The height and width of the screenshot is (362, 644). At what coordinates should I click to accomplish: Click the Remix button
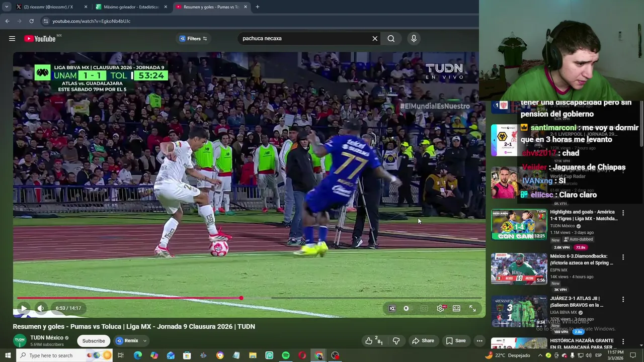click(x=127, y=341)
